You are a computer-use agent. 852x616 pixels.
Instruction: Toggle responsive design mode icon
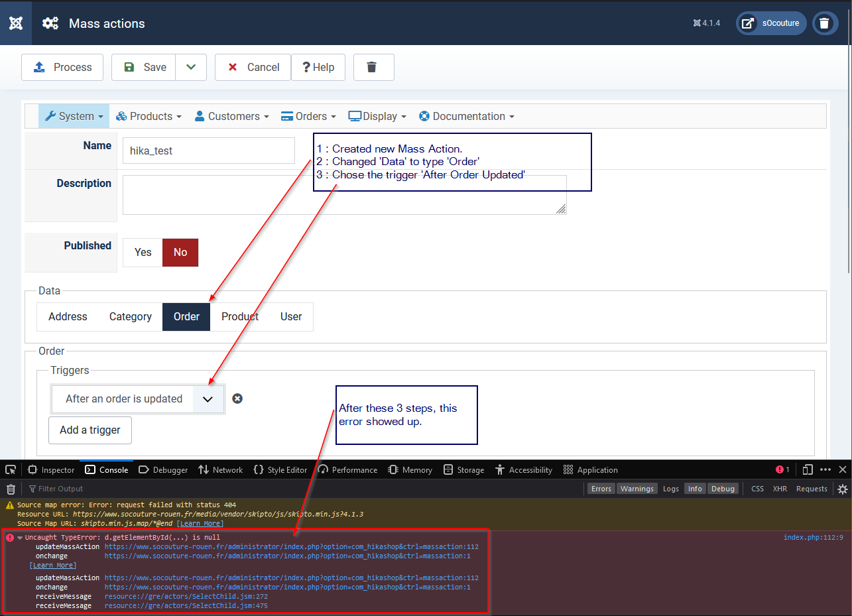pyautogui.click(x=807, y=469)
